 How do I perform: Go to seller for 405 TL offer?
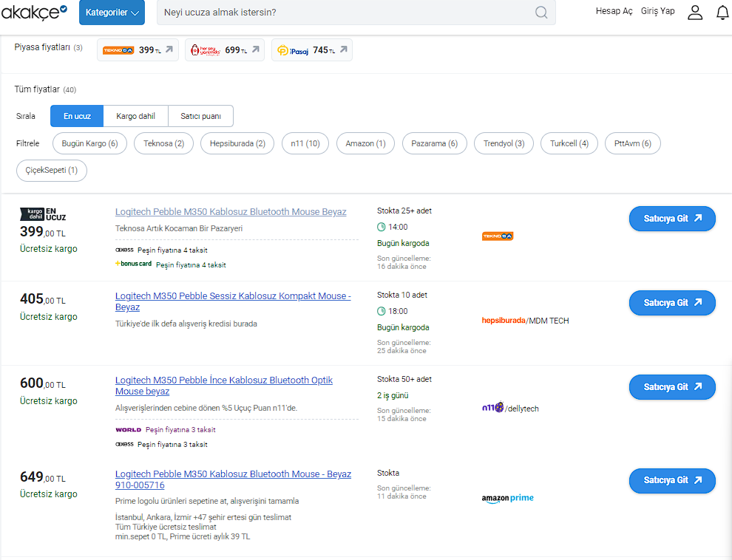pyautogui.click(x=672, y=303)
